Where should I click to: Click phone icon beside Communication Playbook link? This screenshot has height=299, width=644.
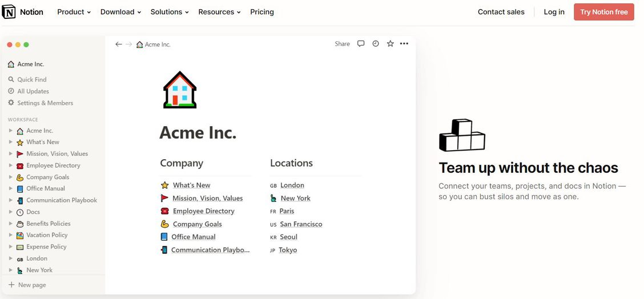[164, 250]
